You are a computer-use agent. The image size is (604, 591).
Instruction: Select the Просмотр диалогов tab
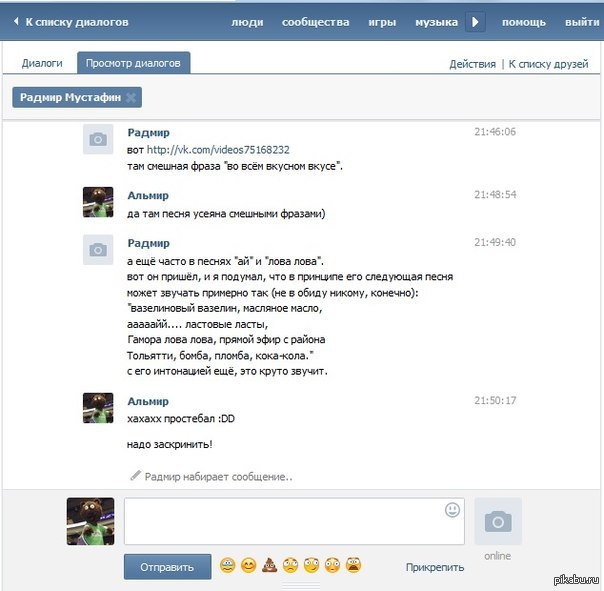(x=133, y=63)
